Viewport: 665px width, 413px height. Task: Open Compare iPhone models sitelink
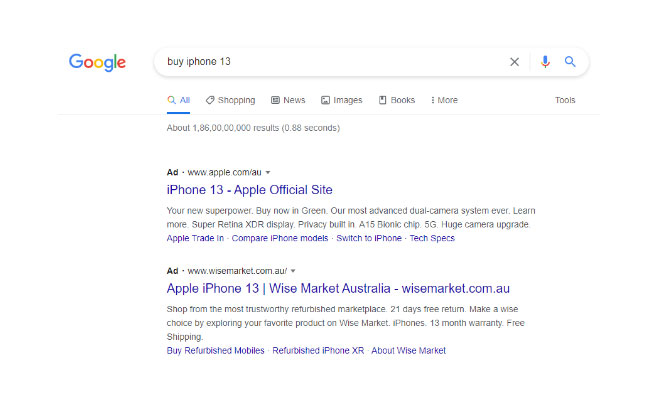280,238
